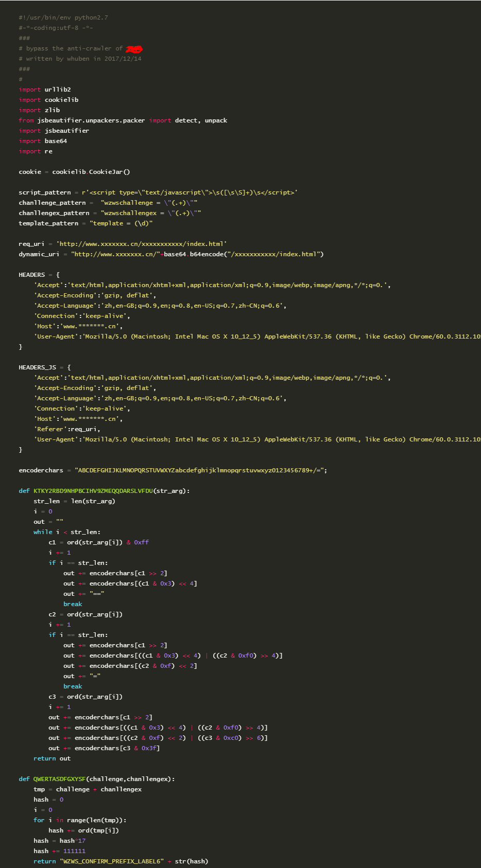Click the 'Connection':'keep-alive' entry in HEADERS_JS
The width and height of the screenshot is (481, 868).
[82, 409]
